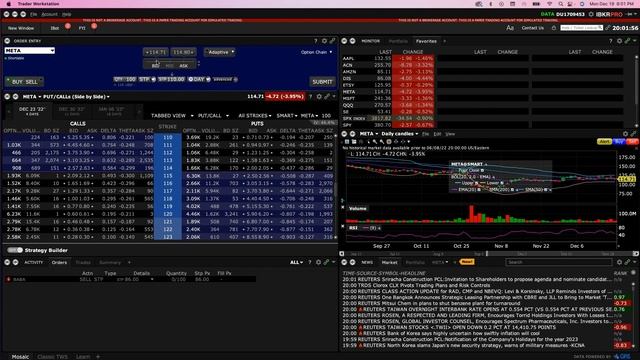Image resolution: width=640 pixels, height=360 pixels.
Task: Open option chain panel help icon
Action: (x=310, y=97)
